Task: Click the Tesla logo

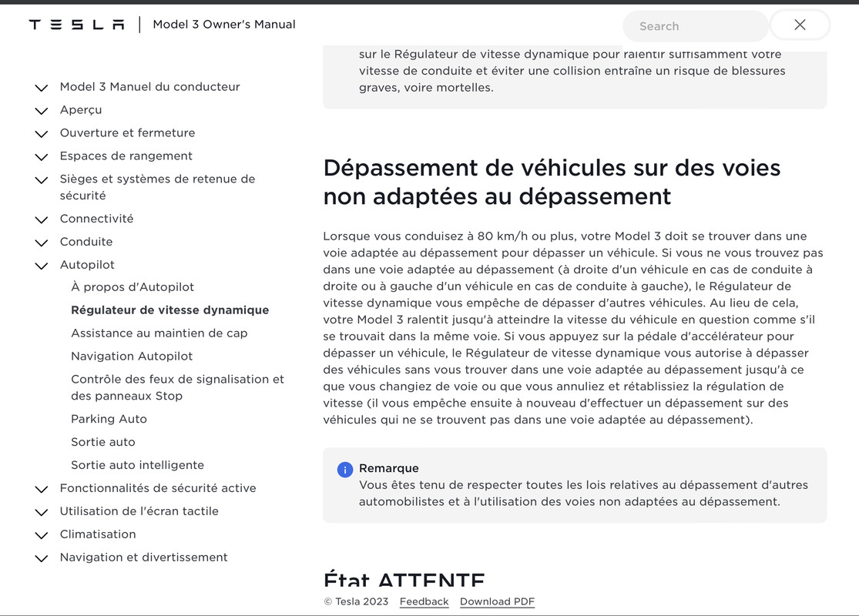Action: pyautogui.click(x=77, y=25)
